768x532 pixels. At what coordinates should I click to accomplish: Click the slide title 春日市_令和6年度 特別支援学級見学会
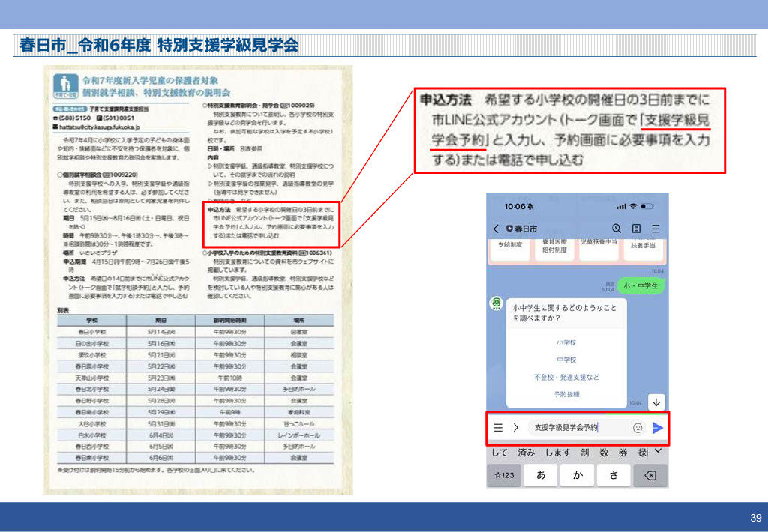click(159, 45)
